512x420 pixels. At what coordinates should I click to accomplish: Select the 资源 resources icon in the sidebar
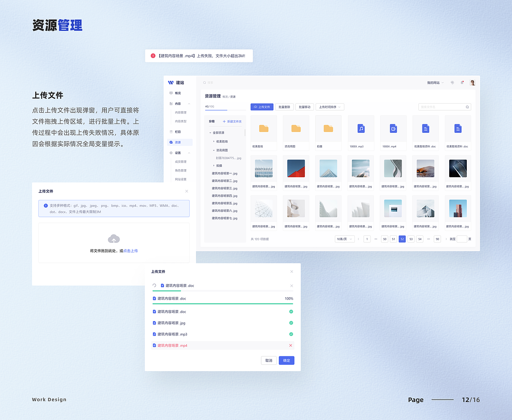[171, 142]
